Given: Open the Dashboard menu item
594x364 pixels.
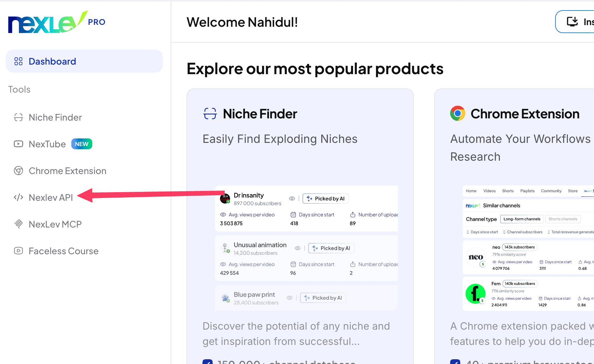Looking at the screenshot, I should [x=84, y=61].
